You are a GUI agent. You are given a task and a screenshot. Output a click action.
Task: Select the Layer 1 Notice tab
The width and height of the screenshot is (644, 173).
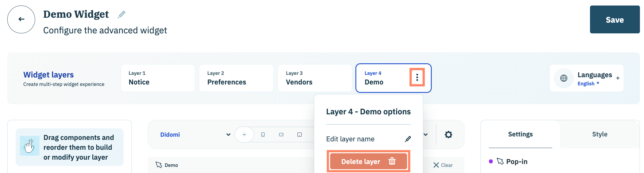point(158,78)
